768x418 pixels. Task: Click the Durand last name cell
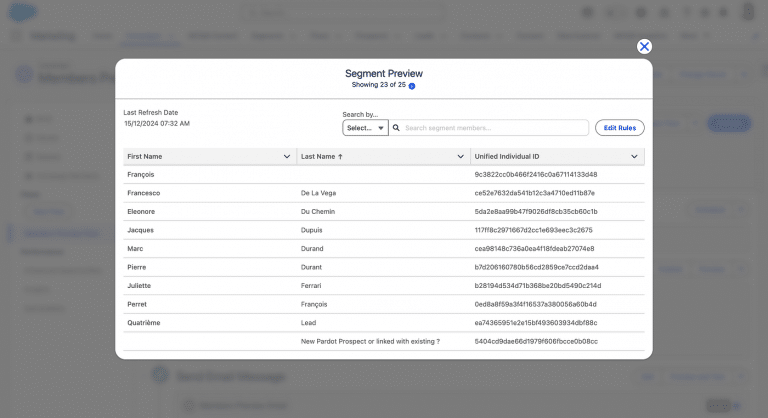click(312, 249)
